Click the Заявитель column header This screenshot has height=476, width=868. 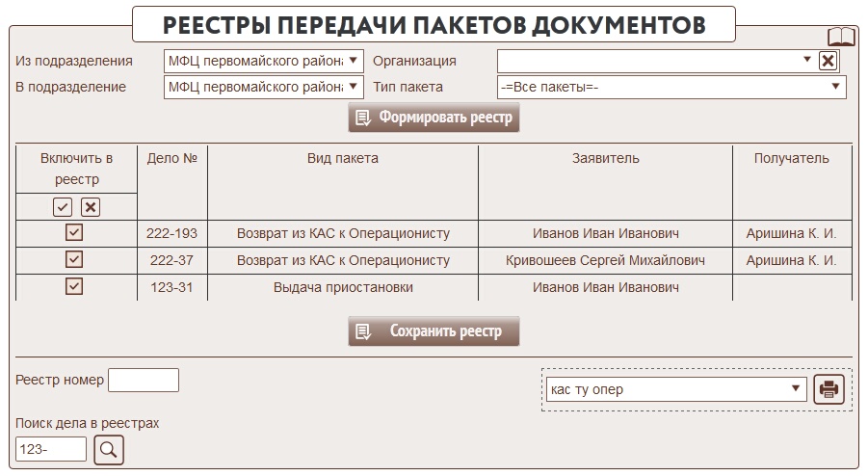click(x=605, y=159)
